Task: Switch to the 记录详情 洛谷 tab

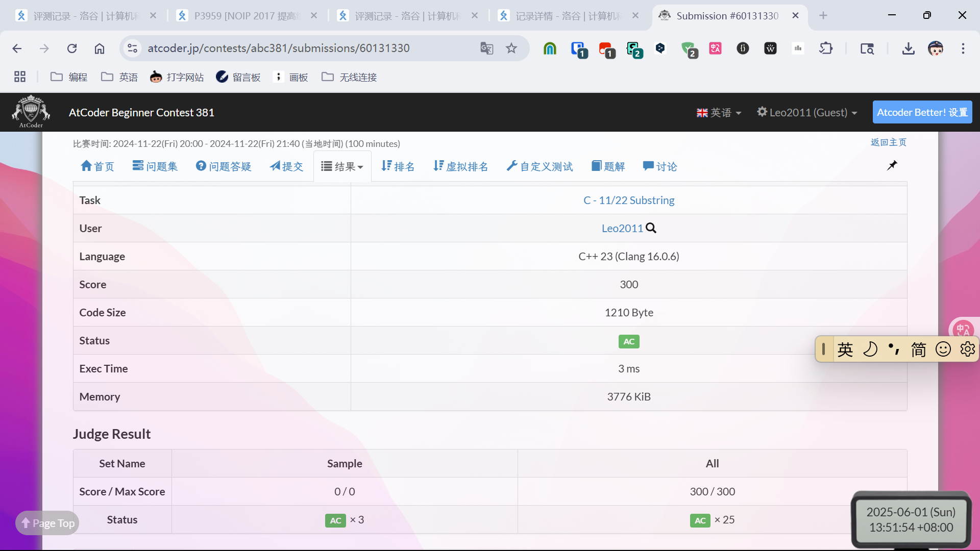Action: [x=568, y=16]
